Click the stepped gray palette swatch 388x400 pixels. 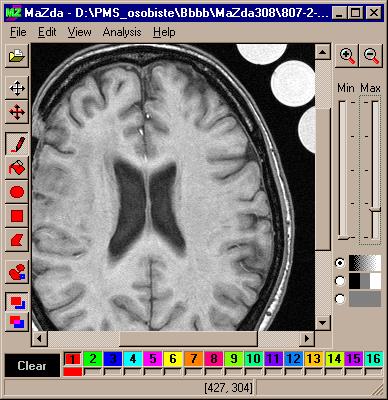[365, 281]
